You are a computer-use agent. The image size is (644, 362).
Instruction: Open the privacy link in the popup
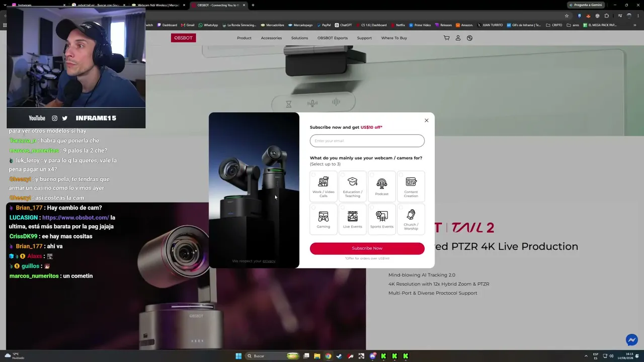(269, 261)
